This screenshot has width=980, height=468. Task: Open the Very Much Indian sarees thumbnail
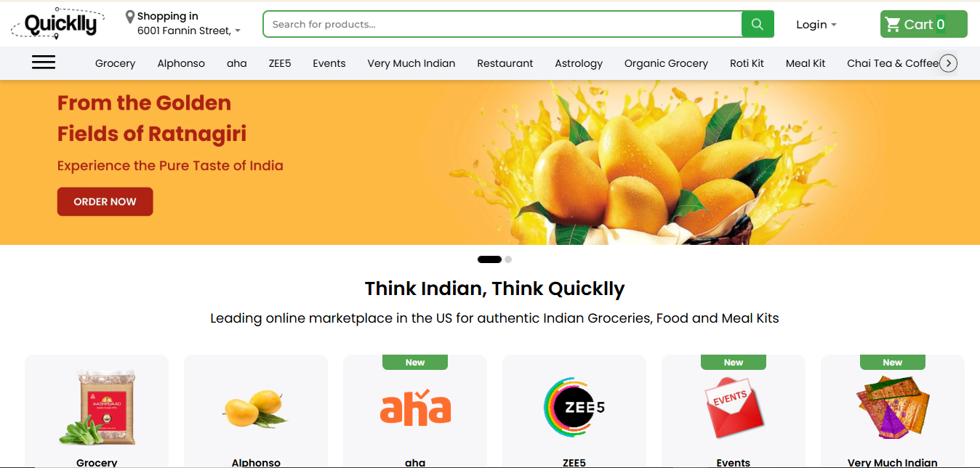click(892, 407)
